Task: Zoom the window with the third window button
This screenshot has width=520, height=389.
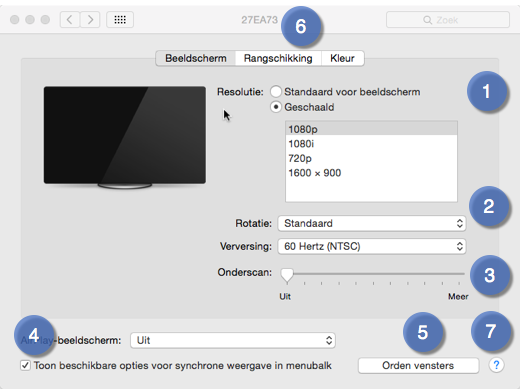Action: (x=45, y=20)
